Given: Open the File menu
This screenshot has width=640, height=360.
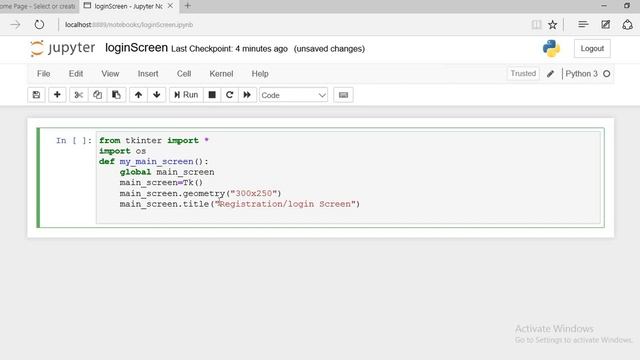Looking at the screenshot, I should point(44,74).
